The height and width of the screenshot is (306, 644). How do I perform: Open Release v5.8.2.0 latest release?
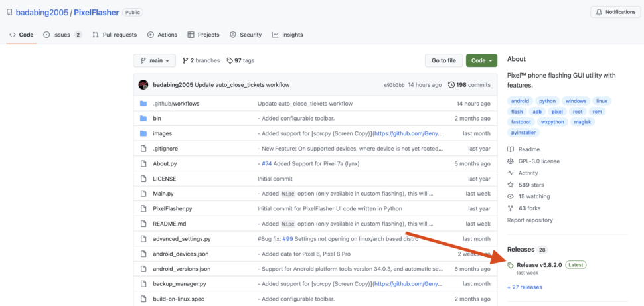(x=539, y=265)
